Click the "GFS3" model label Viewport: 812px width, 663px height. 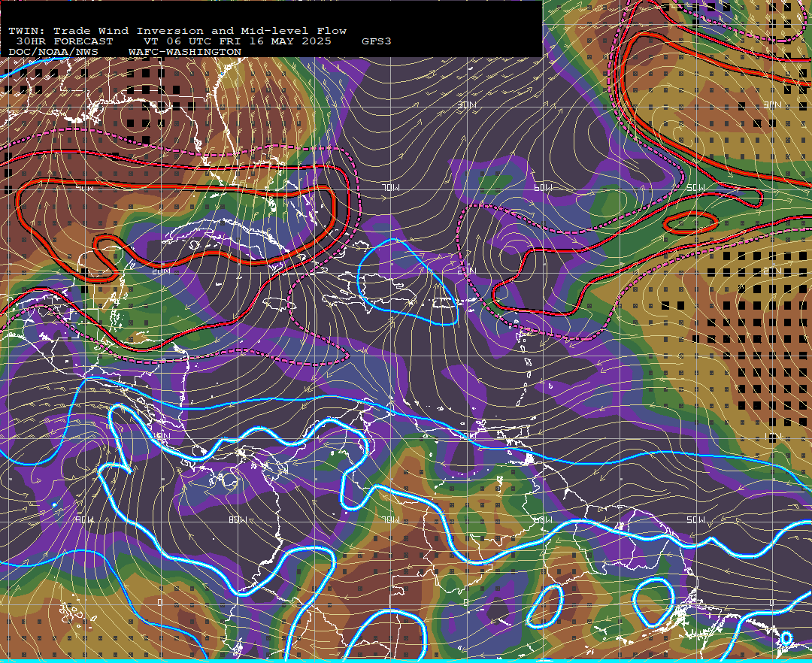[x=377, y=41]
